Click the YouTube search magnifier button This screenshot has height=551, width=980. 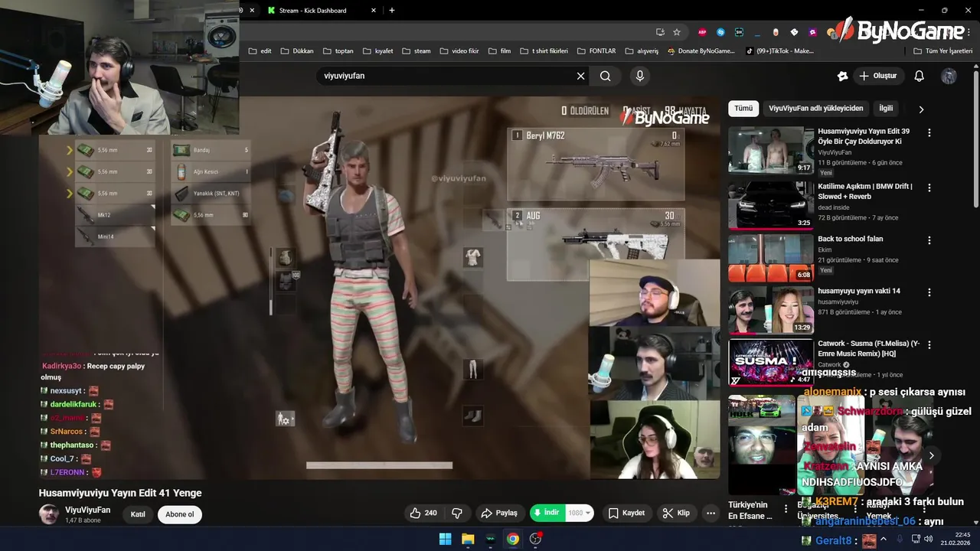[x=606, y=76]
